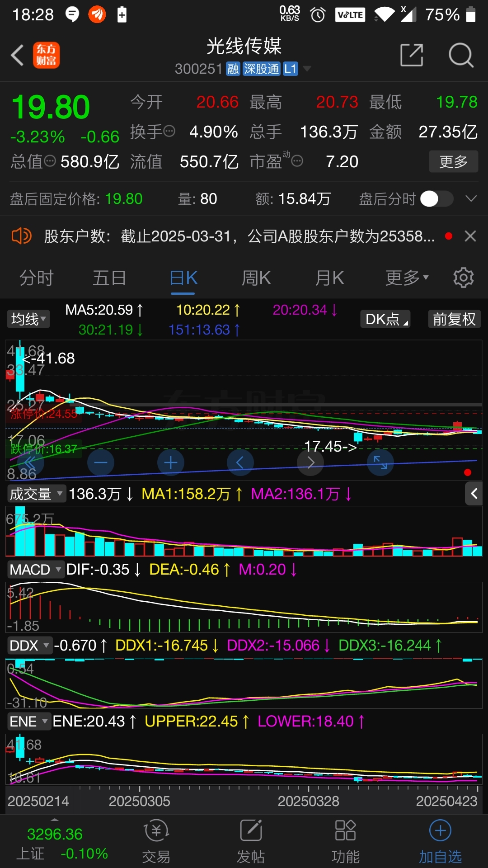Open the 成交量 indicator dropdown
Image resolution: width=488 pixels, height=868 pixels.
(36, 494)
